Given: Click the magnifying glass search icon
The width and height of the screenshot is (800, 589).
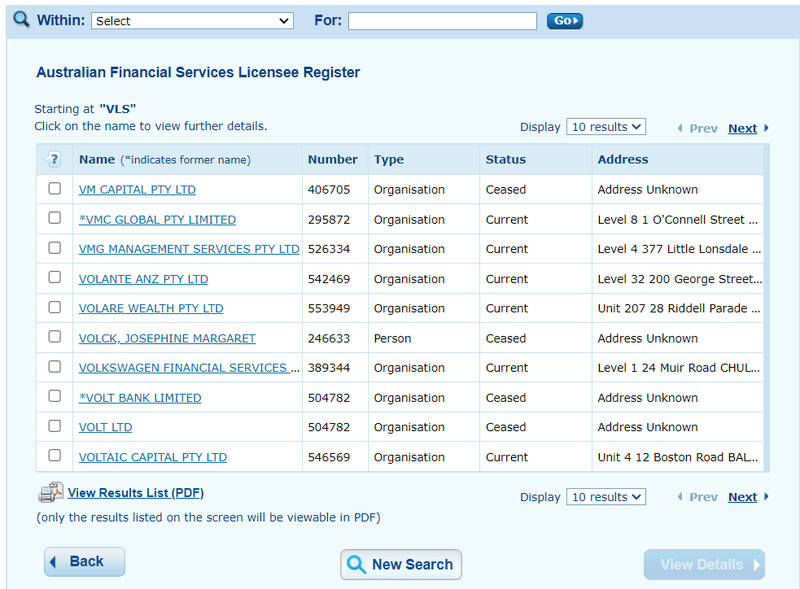Looking at the screenshot, I should [21, 19].
